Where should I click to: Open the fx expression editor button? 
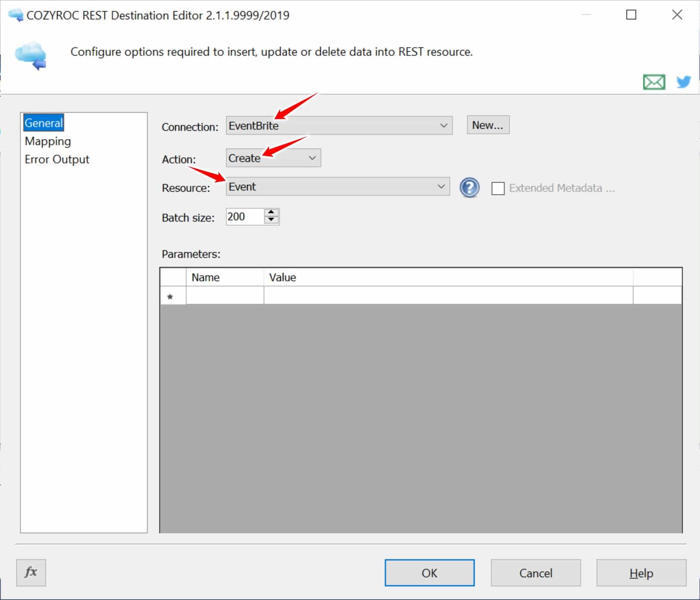coord(31,572)
